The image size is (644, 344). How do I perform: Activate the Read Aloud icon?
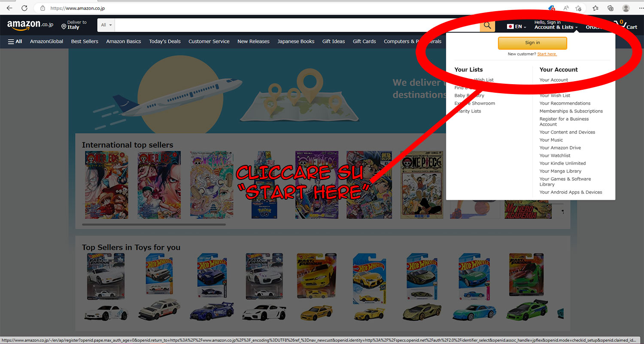point(566,8)
